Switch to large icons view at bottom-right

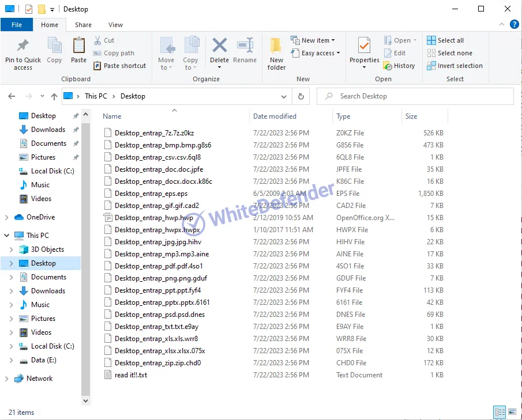512,412
